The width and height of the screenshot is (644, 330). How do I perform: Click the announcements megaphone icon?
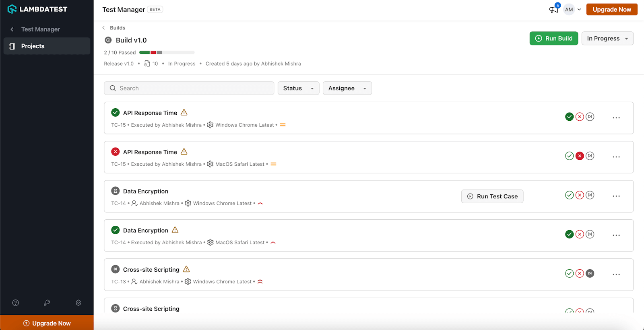[x=554, y=10]
